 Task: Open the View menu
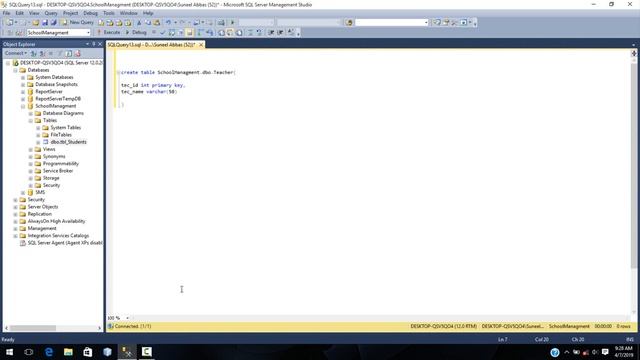click(34, 13)
